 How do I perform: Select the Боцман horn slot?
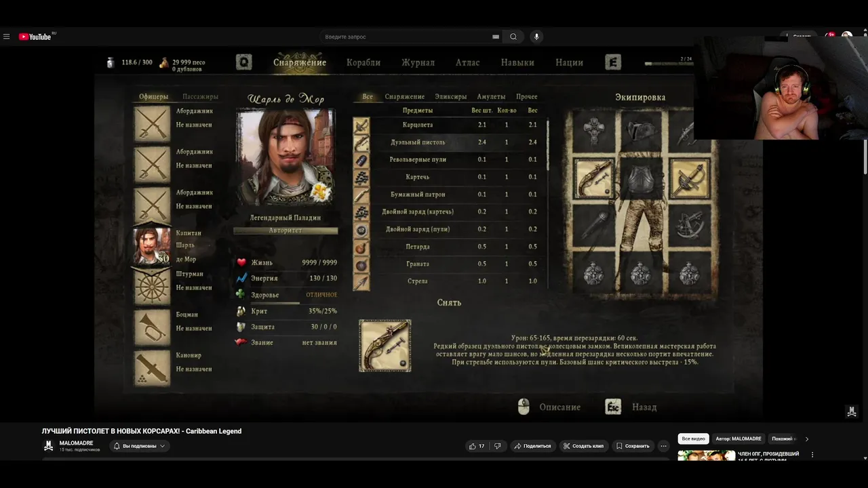point(152,327)
